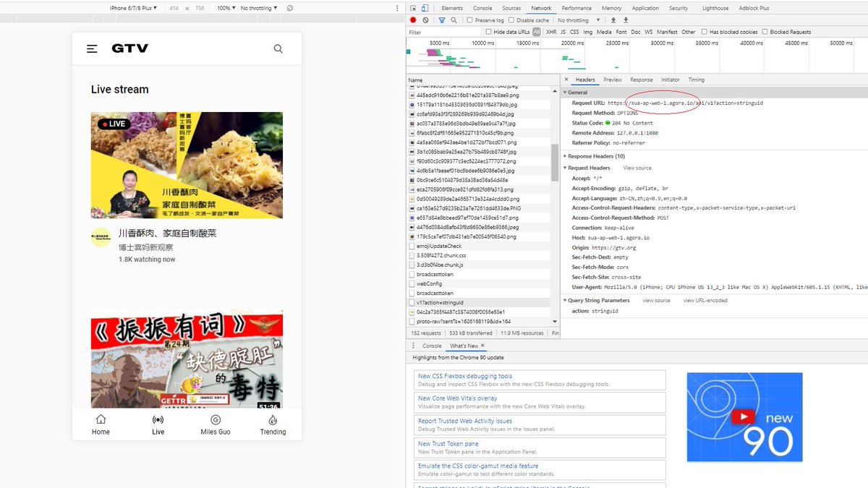868x488 pixels.
Task: Check Hide data URLs
Action: coord(490,32)
